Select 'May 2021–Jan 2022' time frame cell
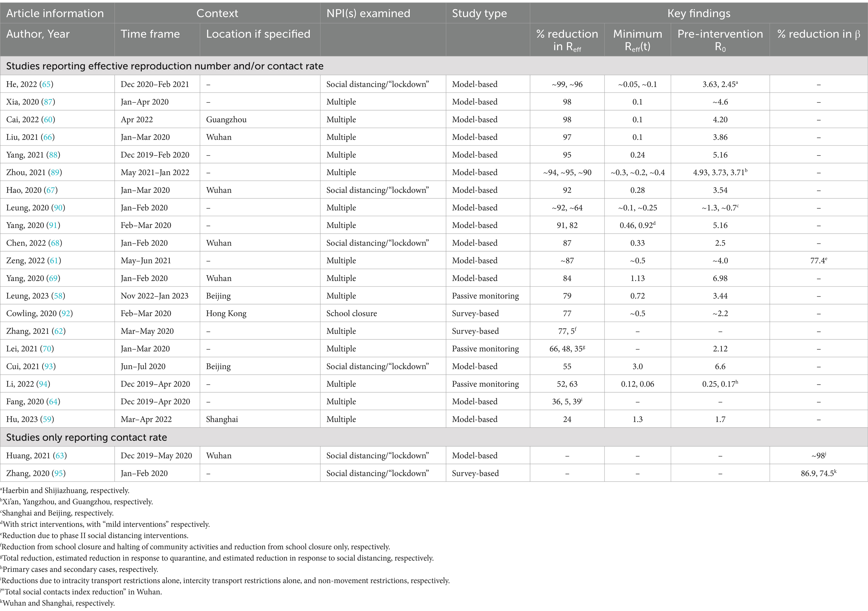Image resolution: width=868 pixels, height=611 pixels. pos(155,173)
